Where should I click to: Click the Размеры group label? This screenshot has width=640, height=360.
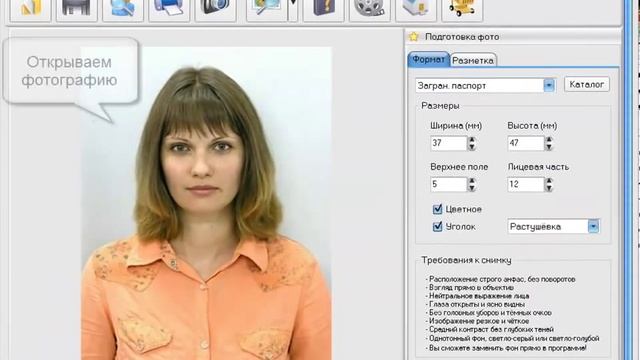pos(440,106)
